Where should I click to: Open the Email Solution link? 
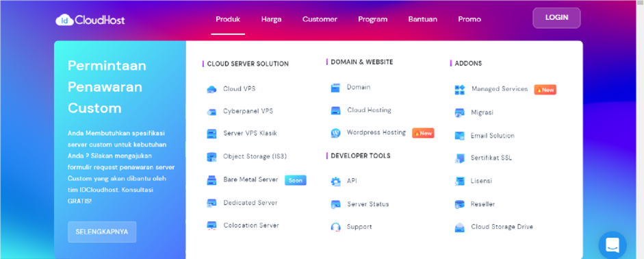pyautogui.click(x=493, y=135)
